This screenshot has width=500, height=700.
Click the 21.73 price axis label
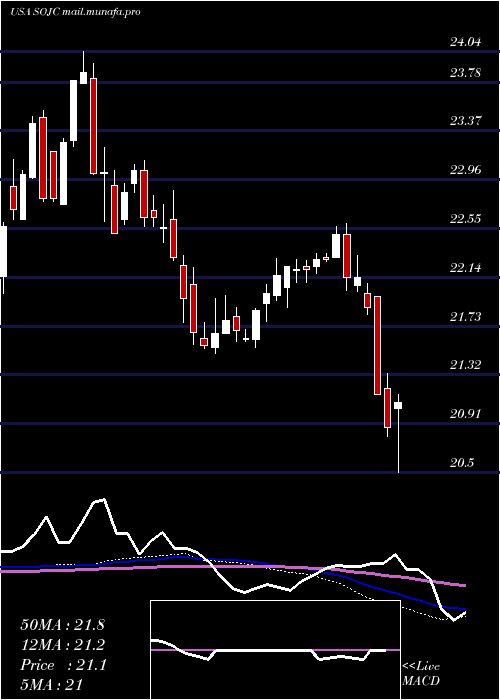coord(466,317)
